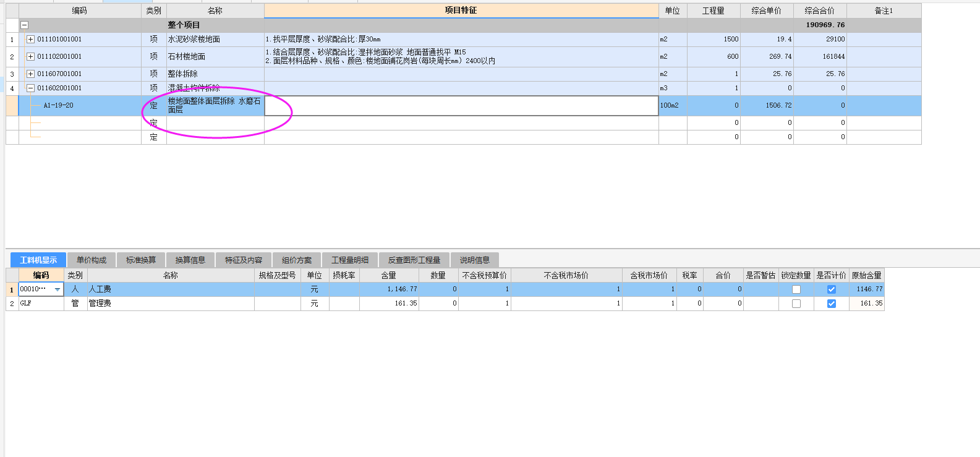Show the 说明信息 tab
This screenshot has width=980, height=457.
(x=475, y=260)
